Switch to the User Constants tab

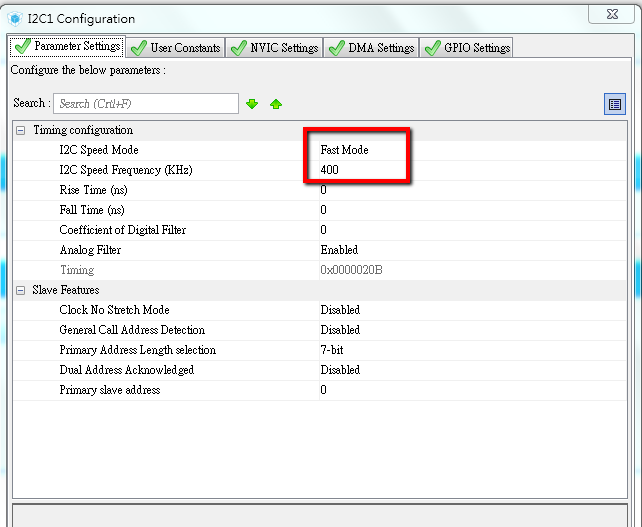pos(176,48)
